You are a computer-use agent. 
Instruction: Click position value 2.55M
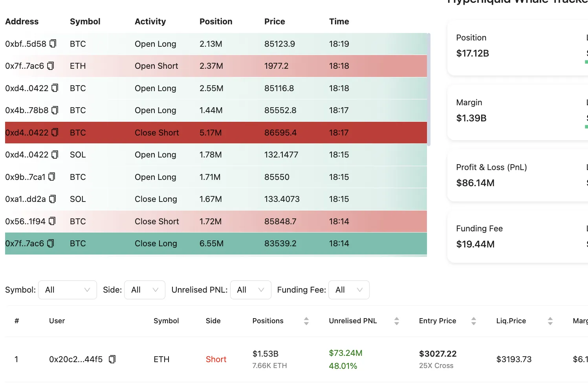211,88
